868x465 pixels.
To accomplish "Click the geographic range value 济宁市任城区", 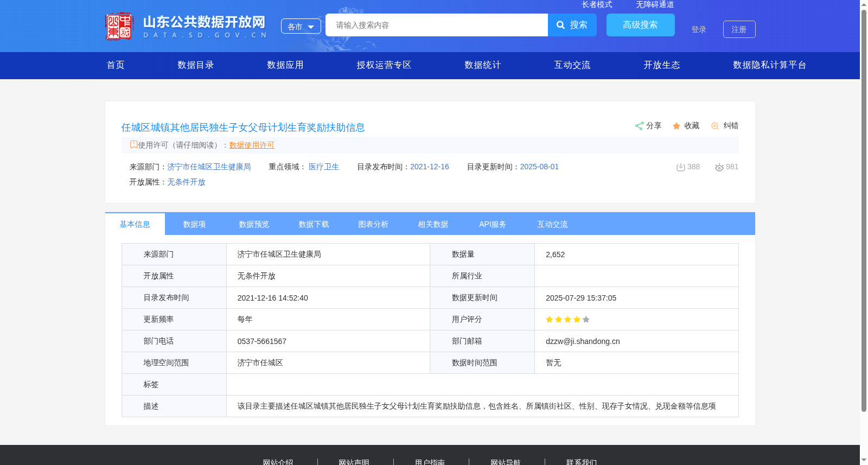I will (x=260, y=363).
